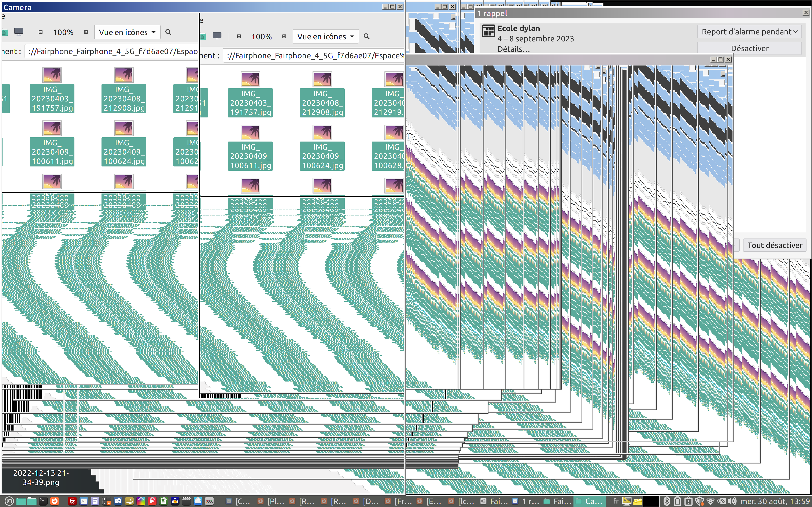Click zoom in icon beside 100% in right window
The image size is (812, 507).
coord(284,37)
